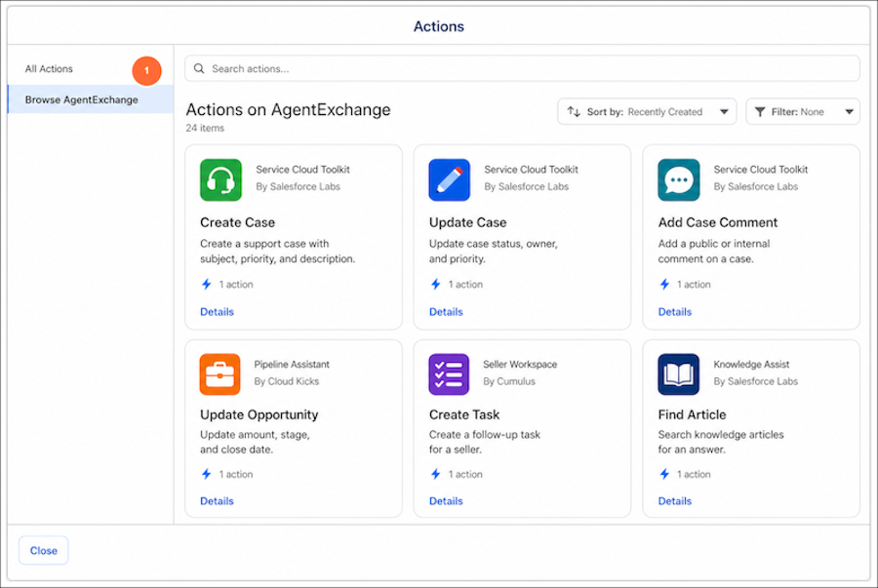
Task: Open Details link for Find Article
Action: click(675, 501)
